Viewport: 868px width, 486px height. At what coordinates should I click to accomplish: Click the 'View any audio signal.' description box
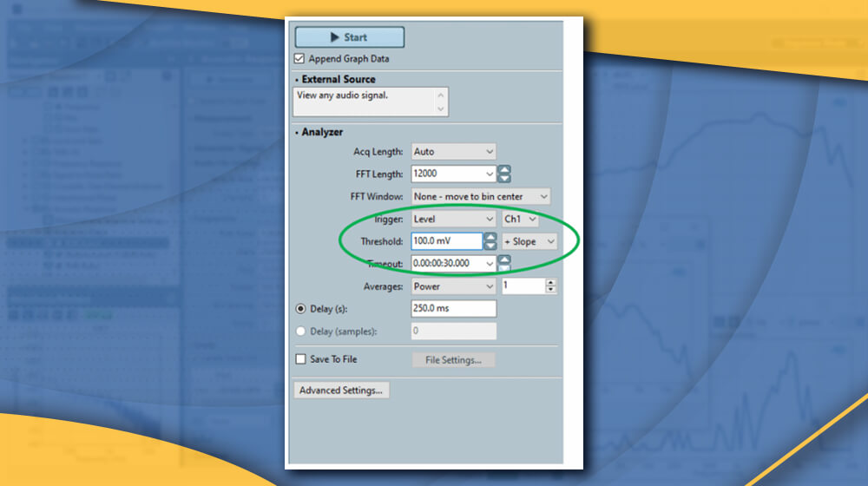click(x=371, y=102)
